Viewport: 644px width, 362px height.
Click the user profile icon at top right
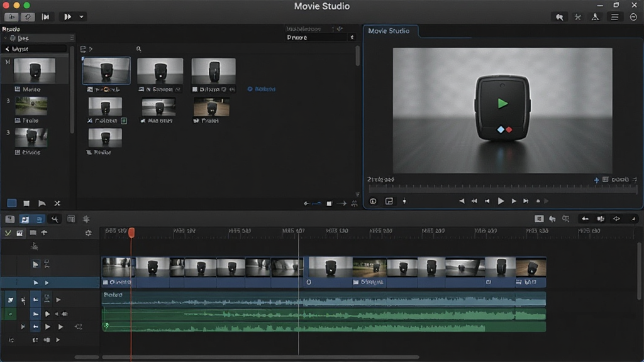[595, 17]
